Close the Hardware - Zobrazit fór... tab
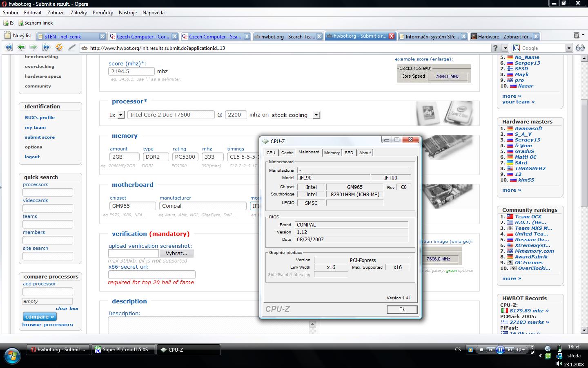 [536, 36]
